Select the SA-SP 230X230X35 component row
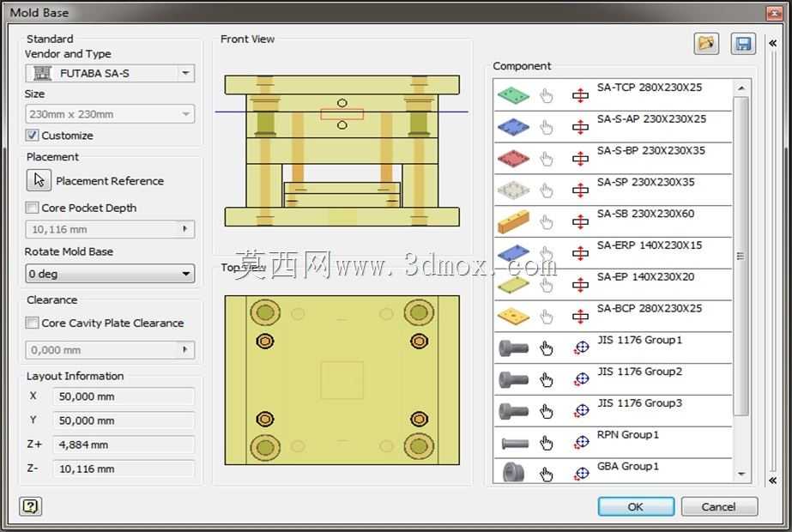Screen dimensions: 792x532 614,190
